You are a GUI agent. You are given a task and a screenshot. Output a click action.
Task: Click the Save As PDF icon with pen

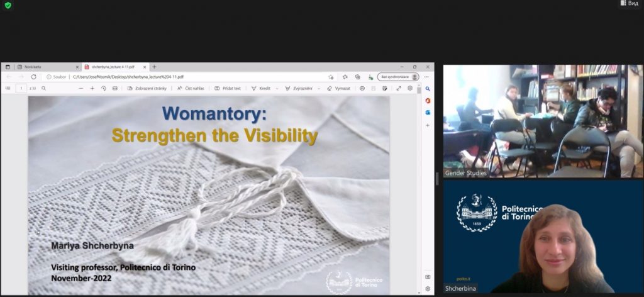tap(385, 88)
